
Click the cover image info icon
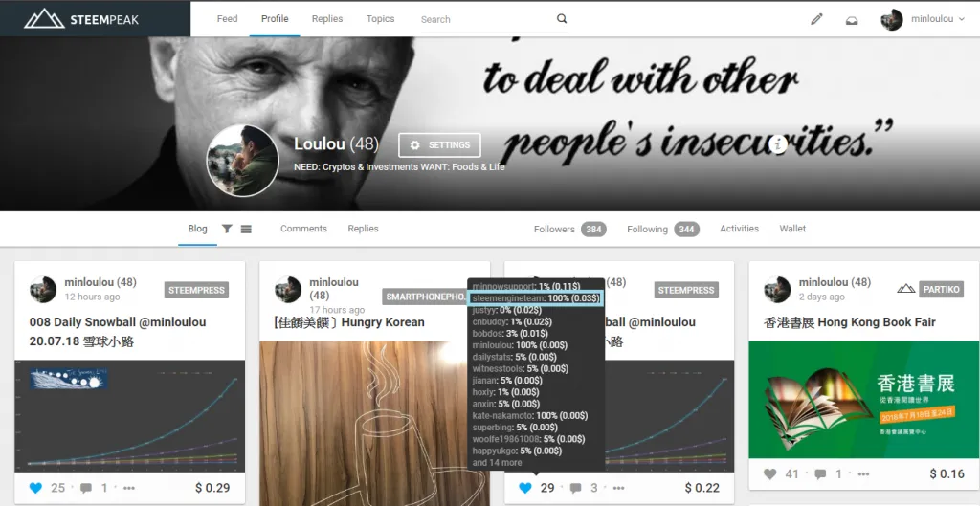tap(777, 144)
